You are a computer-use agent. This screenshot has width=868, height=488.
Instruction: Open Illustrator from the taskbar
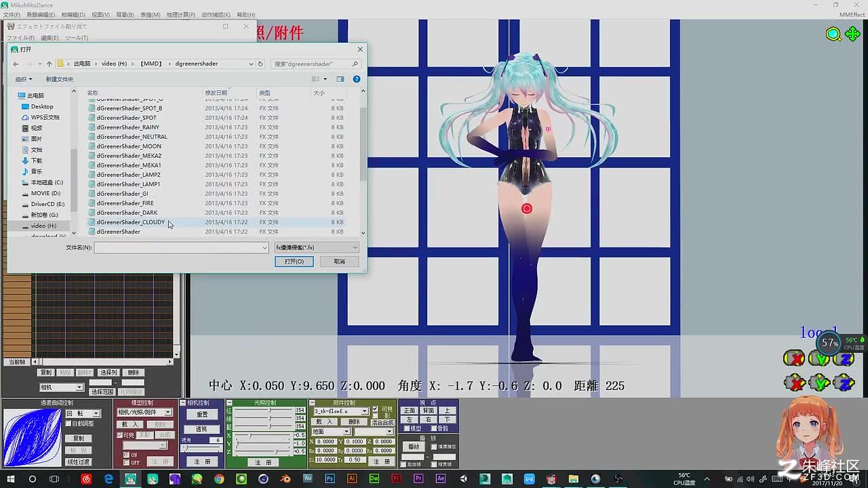[352, 479]
